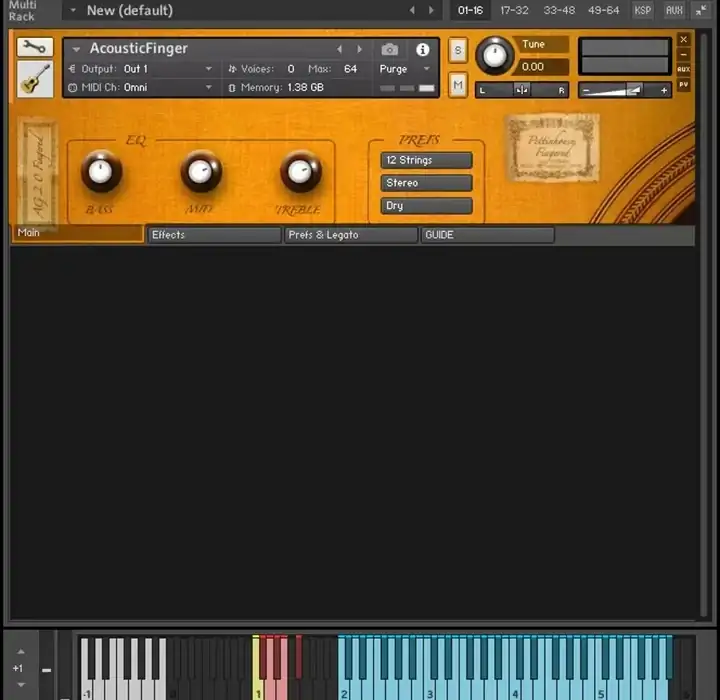720x700 pixels.
Task: Click the pan L-R slider
Action: (x=522, y=90)
